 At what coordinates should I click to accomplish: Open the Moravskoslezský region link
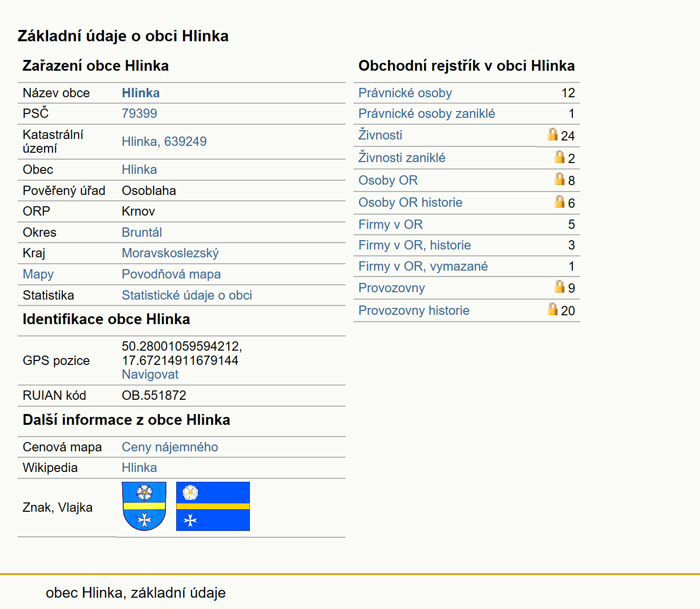(x=170, y=253)
